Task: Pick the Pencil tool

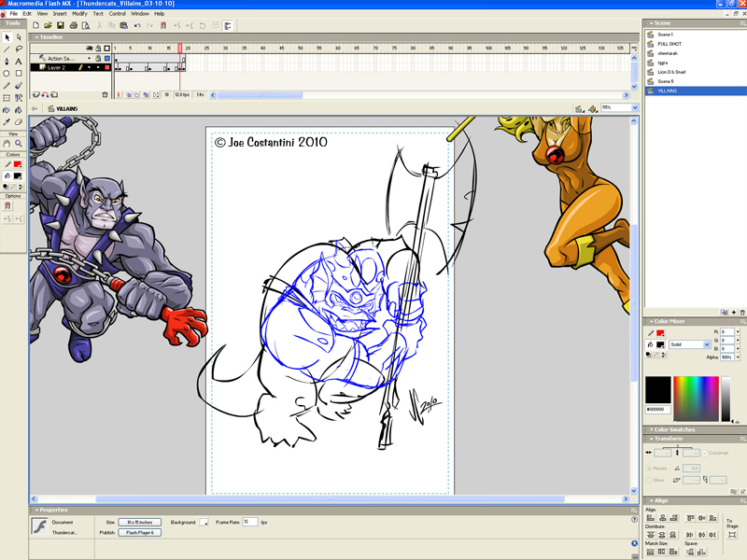Action: click(7, 86)
